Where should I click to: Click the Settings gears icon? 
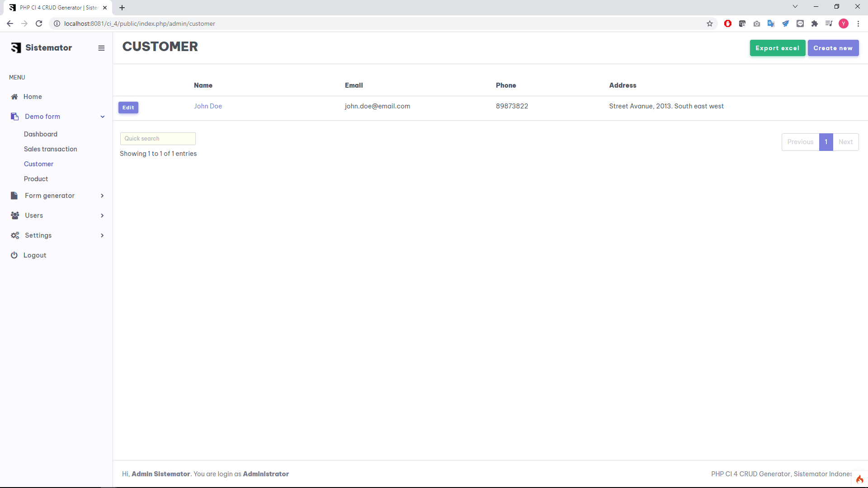(x=15, y=235)
